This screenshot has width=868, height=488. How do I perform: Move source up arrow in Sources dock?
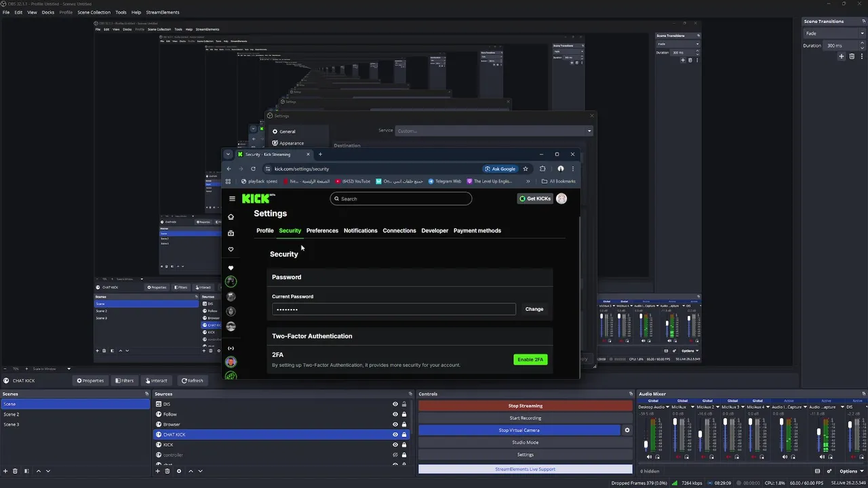click(x=191, y=471)
